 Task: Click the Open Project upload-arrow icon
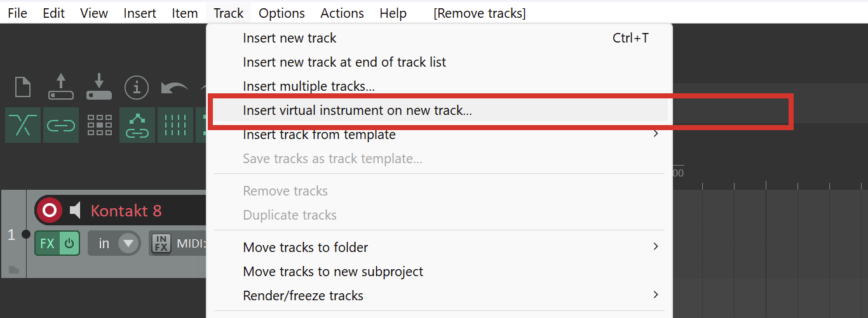[x=61, y=87]
